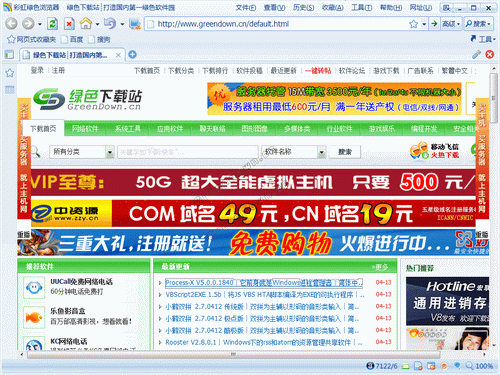Click the 搜索 button on the page

[345, 152]
